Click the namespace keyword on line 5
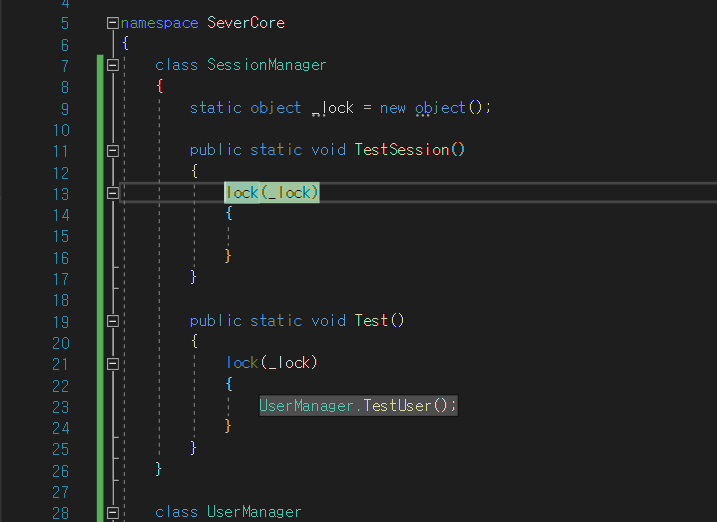The width and height of the screenshot is (717, 522). pos(160,23)
